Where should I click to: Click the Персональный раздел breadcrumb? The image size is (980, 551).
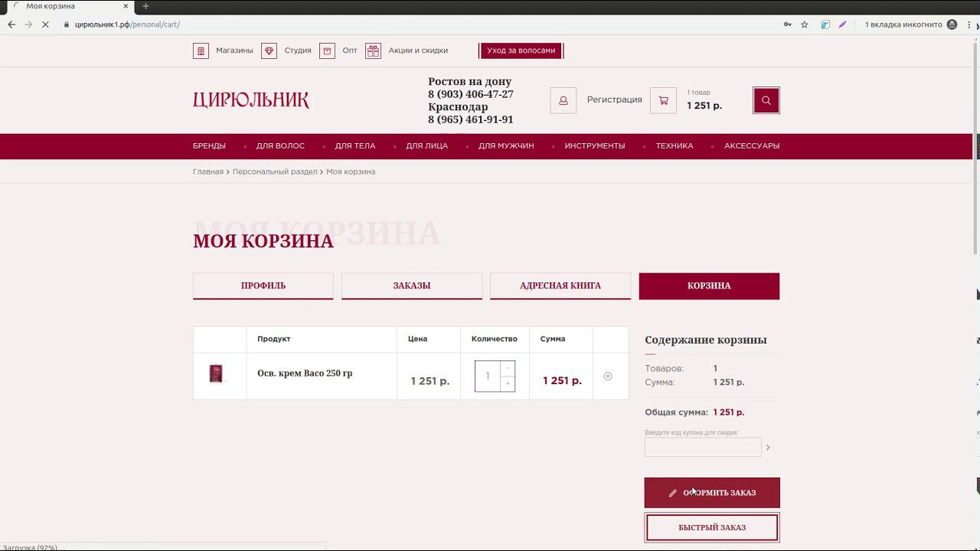[275, 171]
